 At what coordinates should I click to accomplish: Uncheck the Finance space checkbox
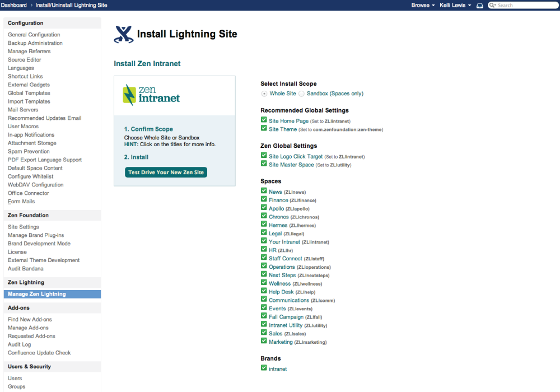point(264,199)
